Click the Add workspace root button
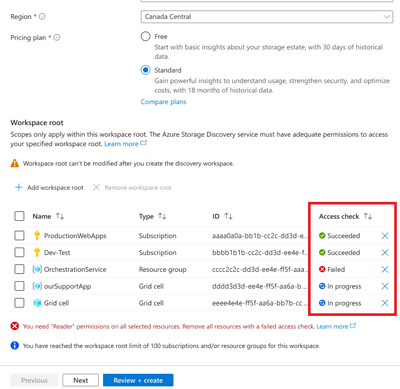 [49, 187]
